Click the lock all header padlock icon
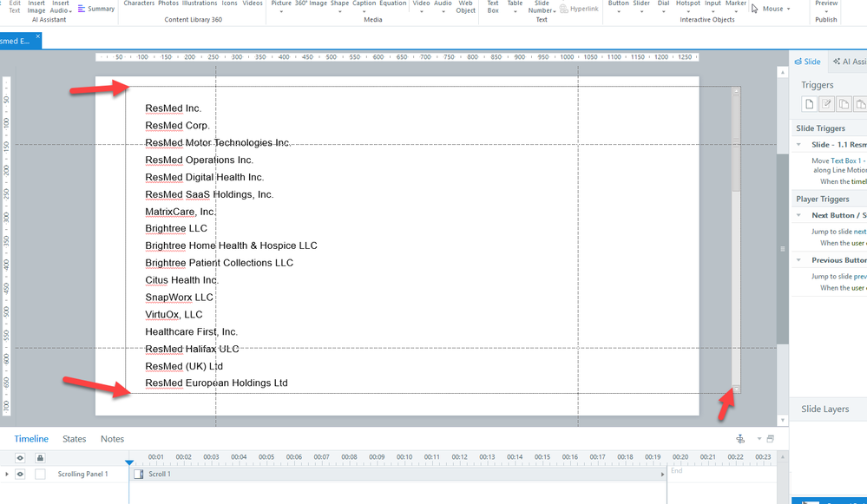 [40, 457]
